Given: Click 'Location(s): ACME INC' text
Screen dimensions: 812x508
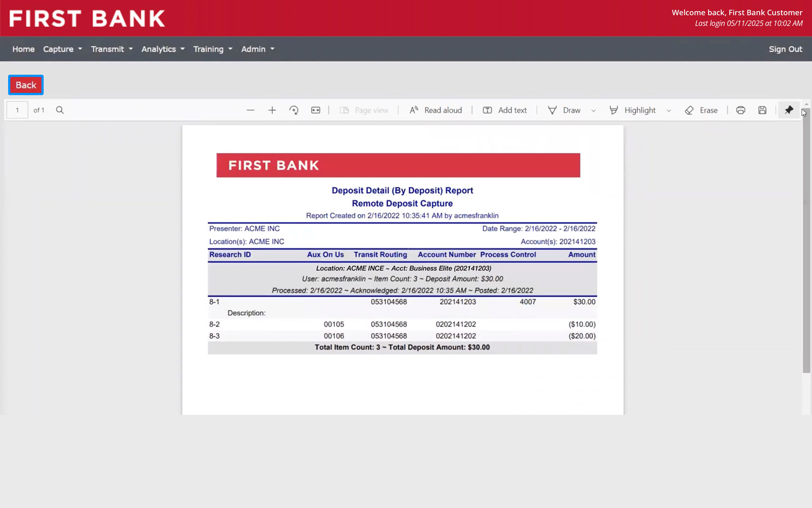Looking at the screenshot, I should [x=246, y=241].
